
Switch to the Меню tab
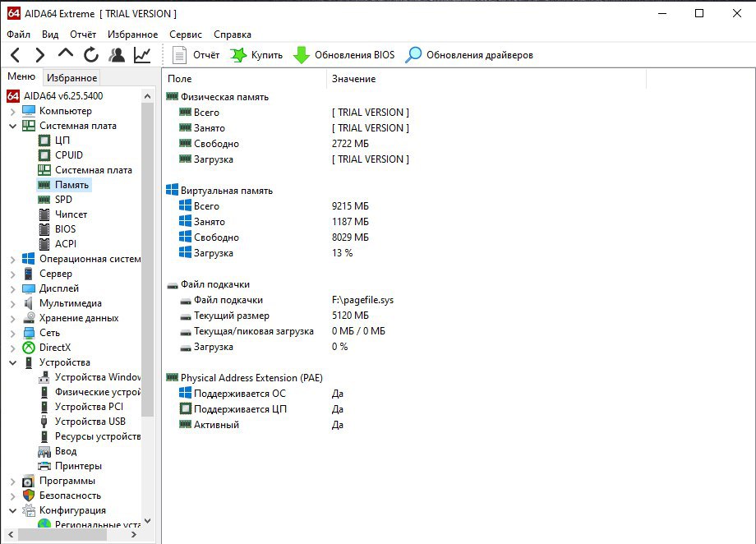pos(21,76)
